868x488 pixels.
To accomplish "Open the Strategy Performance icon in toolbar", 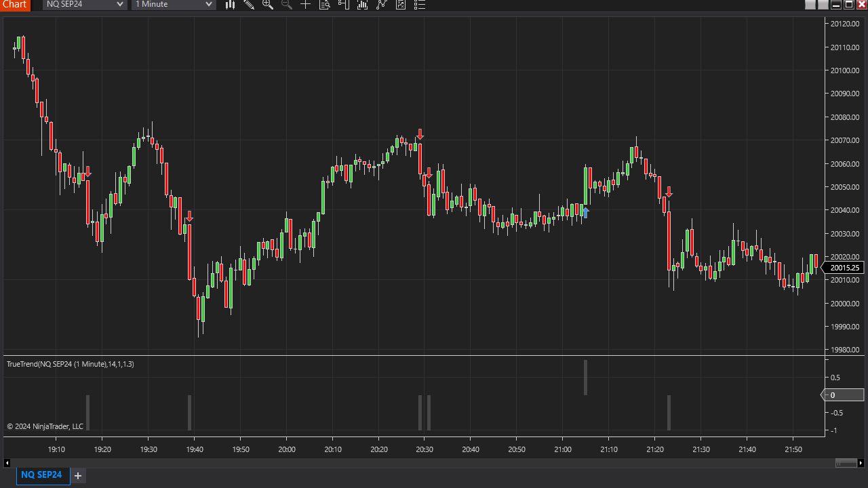I will point(401,5).
